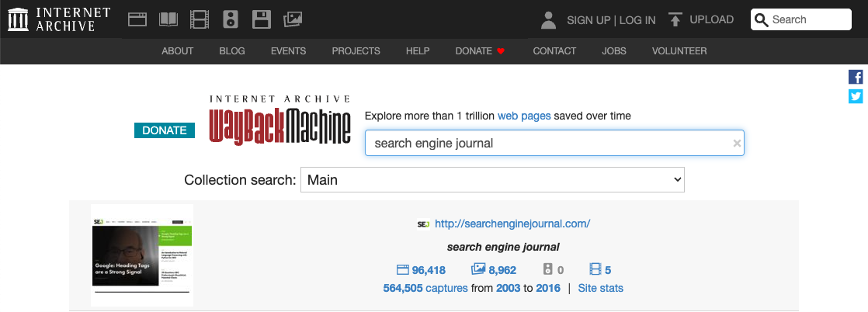Share on Twitter icon
Viewport: 868px width, 312px height.
tap(856, 96)
